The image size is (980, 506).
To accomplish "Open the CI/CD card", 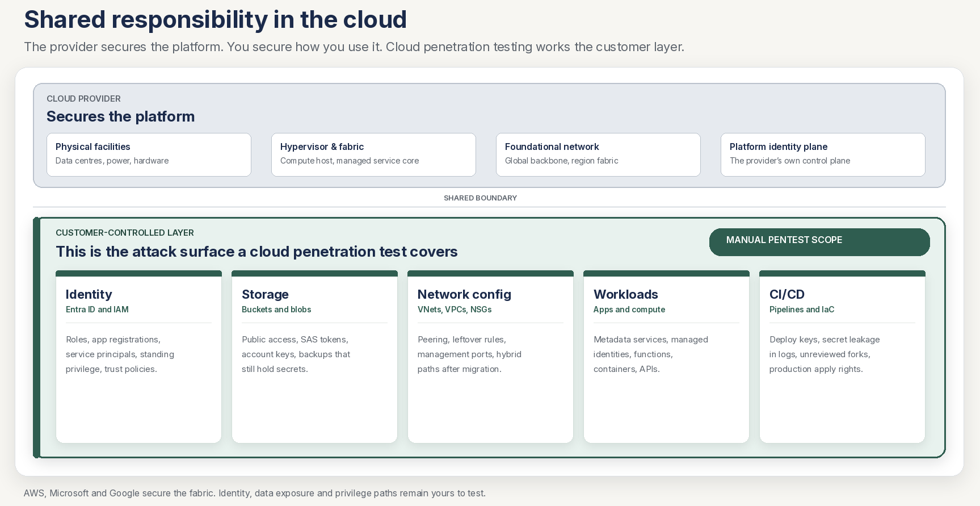I will 842,357.
